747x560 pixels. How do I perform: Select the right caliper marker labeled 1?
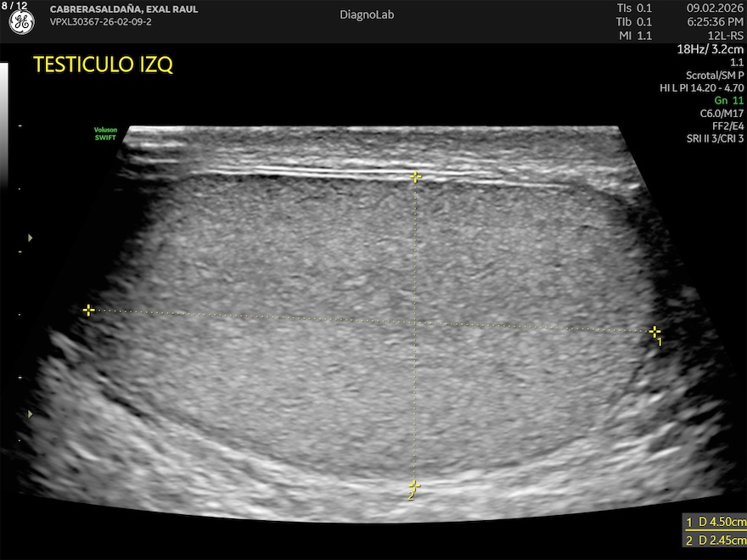654,331
